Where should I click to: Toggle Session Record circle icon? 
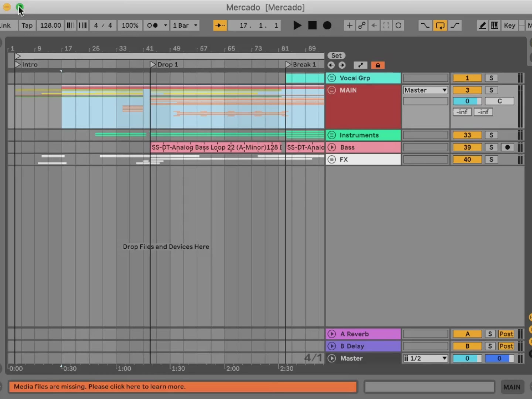[x=398, y=25]
